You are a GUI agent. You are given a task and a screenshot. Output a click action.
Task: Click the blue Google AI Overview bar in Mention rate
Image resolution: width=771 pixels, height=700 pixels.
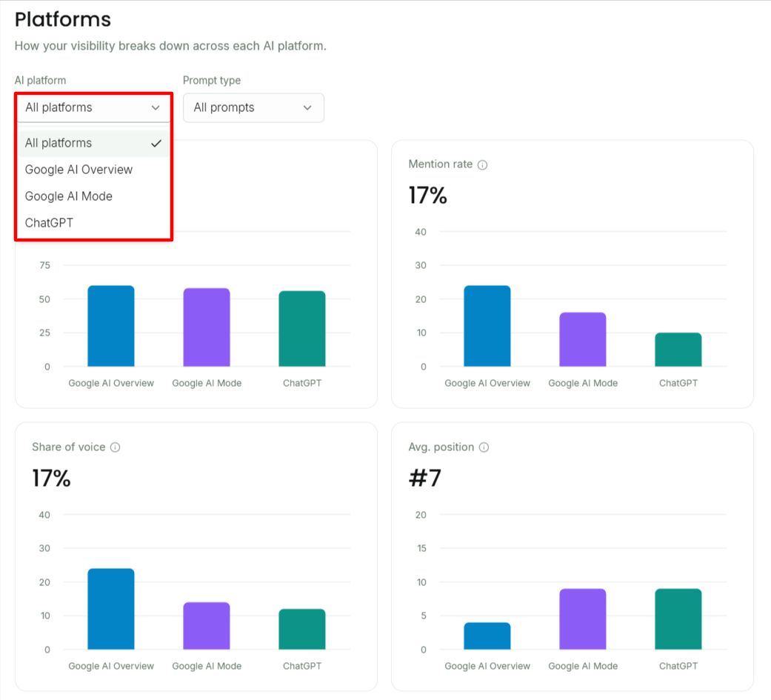[x=487, y=326]
